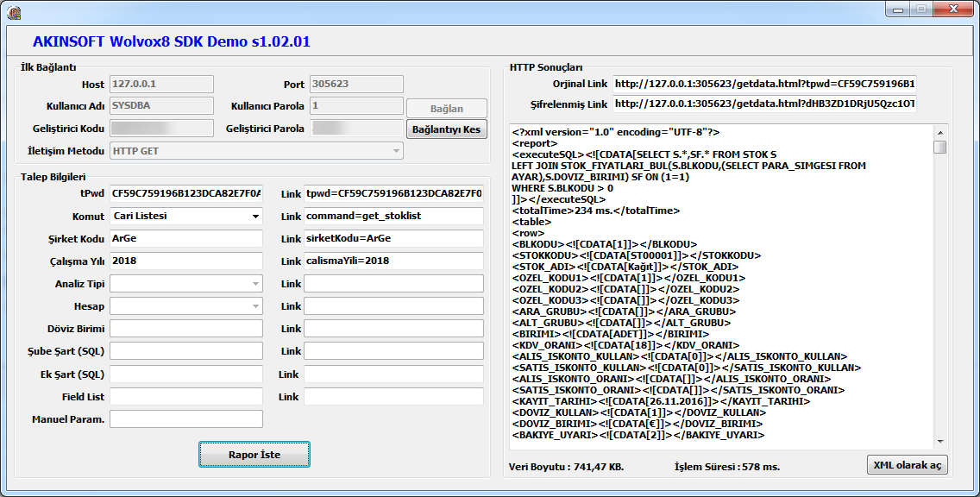
Task: Click the <KDV_ORANI> line with 18
Action: click(625, 346)
